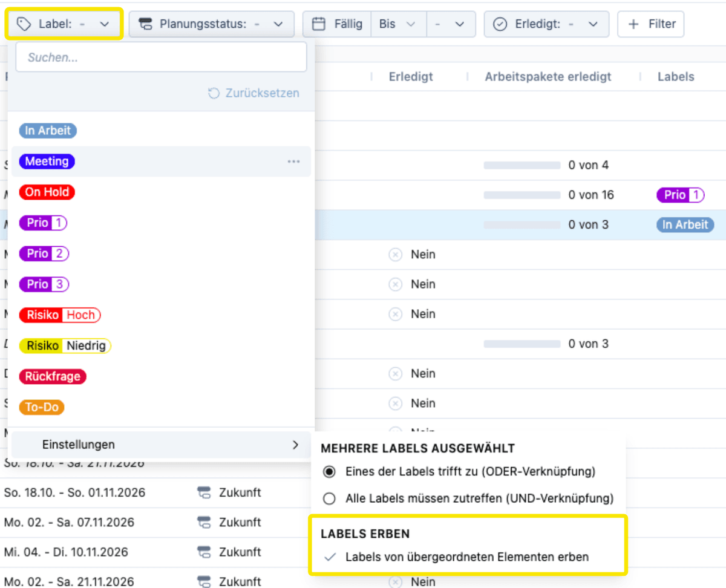Click the tag icon in Label filter
This screenshot has width=726, height=588.
pyautogui.click(x=24, y=24)
